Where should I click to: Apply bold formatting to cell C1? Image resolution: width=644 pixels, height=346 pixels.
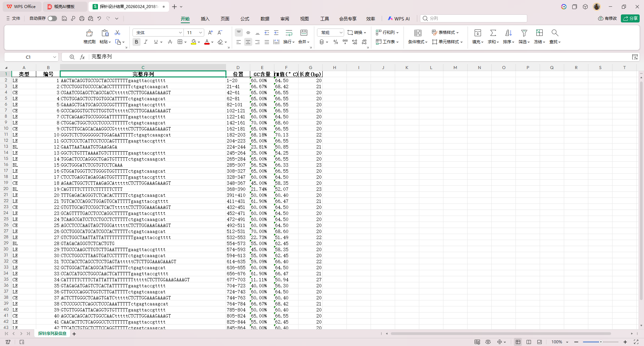coord(136,42)
